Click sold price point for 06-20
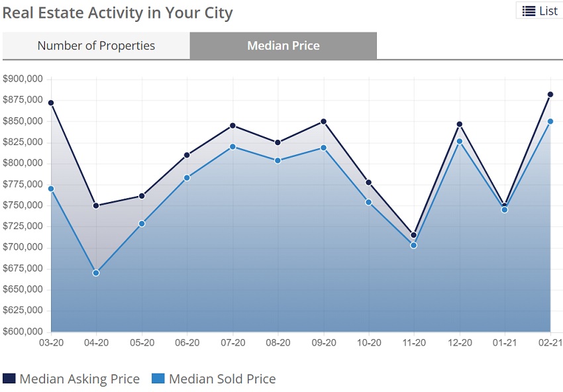The width and height of the screenshot is (563, 392). click(x=187, y=177)
